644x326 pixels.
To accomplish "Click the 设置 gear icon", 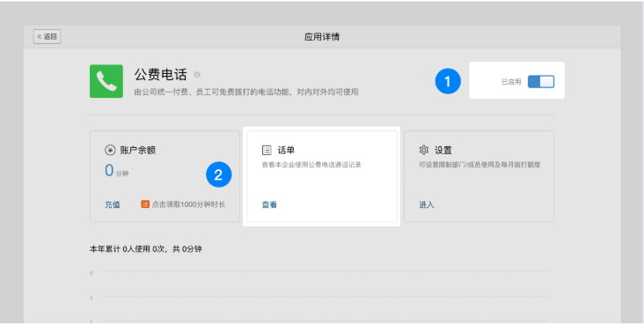I will click(424, 150).
